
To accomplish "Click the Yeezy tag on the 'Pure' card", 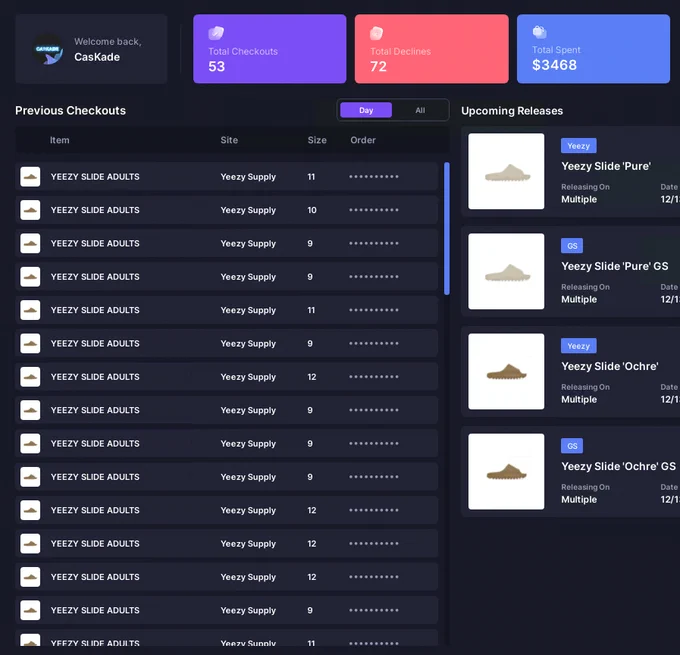I will tap(579, 146).
